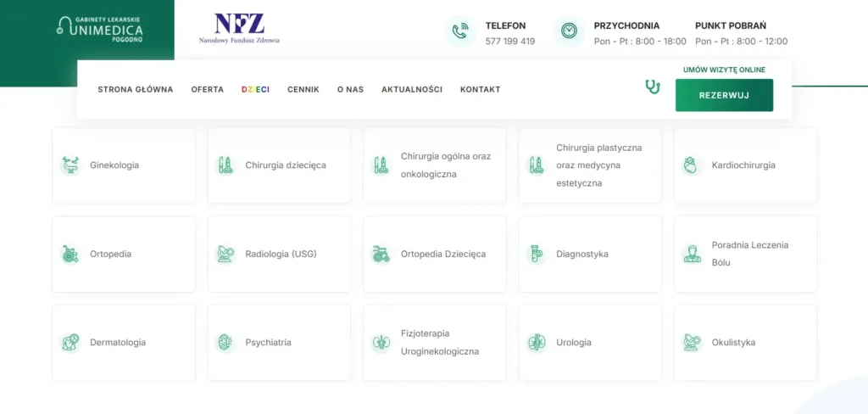Click the Okulistyka eye exam icon
This screenshot has width=868, height=414.
(692, 343)
